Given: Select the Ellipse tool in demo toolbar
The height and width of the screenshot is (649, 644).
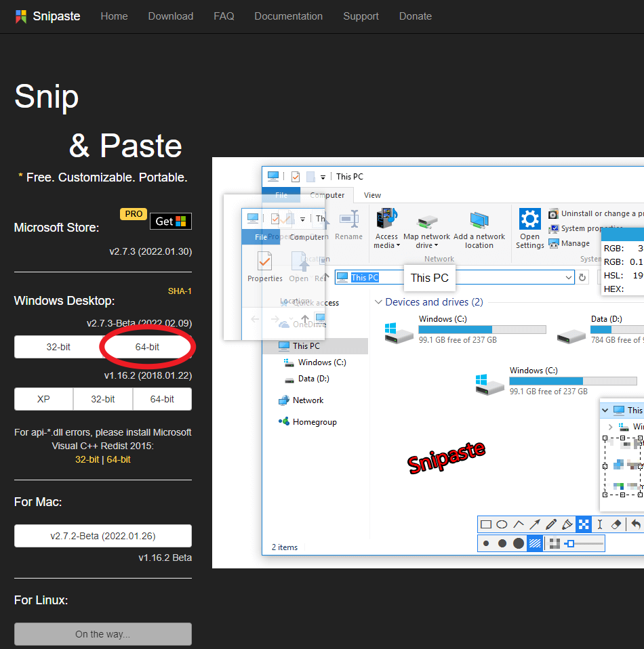Looking at the screenshot, I should pos(502,524).
